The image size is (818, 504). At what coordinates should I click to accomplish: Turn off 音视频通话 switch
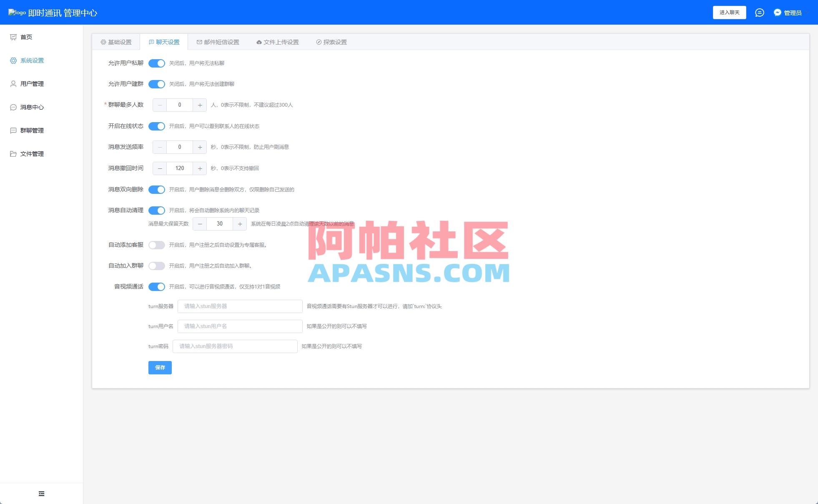coord(157,287)
